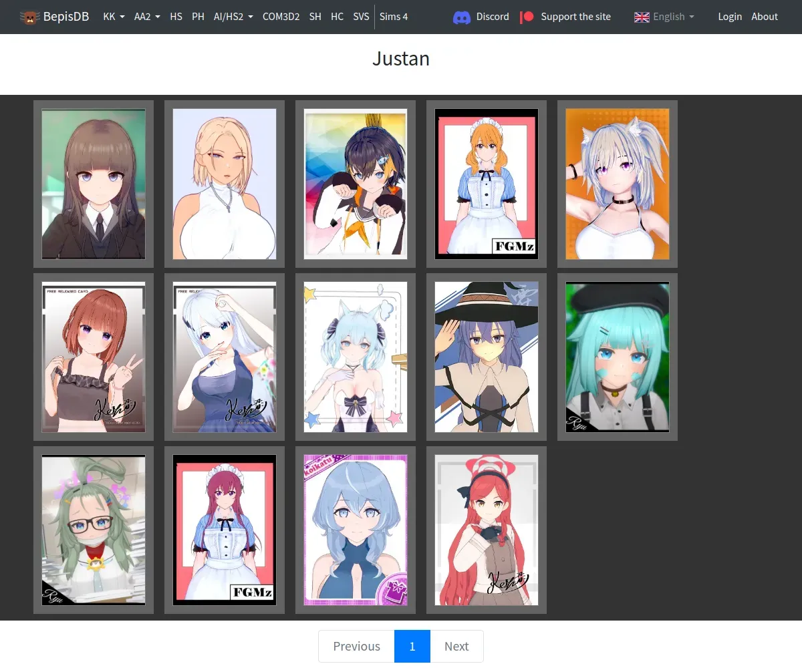Select the Sims 4 nav item

click(x=394, y=17)
